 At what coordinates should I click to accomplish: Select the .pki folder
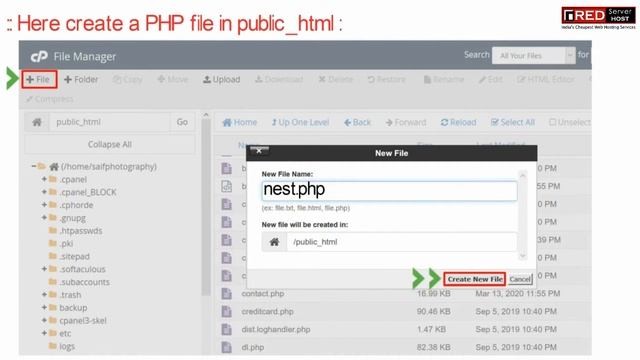coord(66,244)
